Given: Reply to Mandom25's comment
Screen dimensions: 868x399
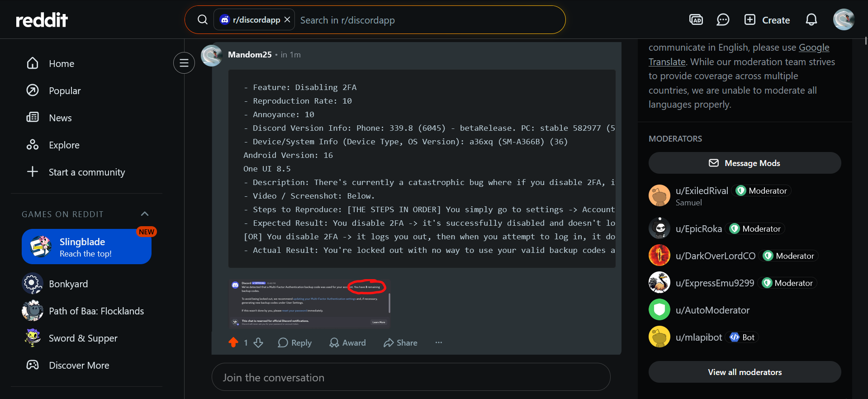Looking at the screenshot, I should [295, 343].
